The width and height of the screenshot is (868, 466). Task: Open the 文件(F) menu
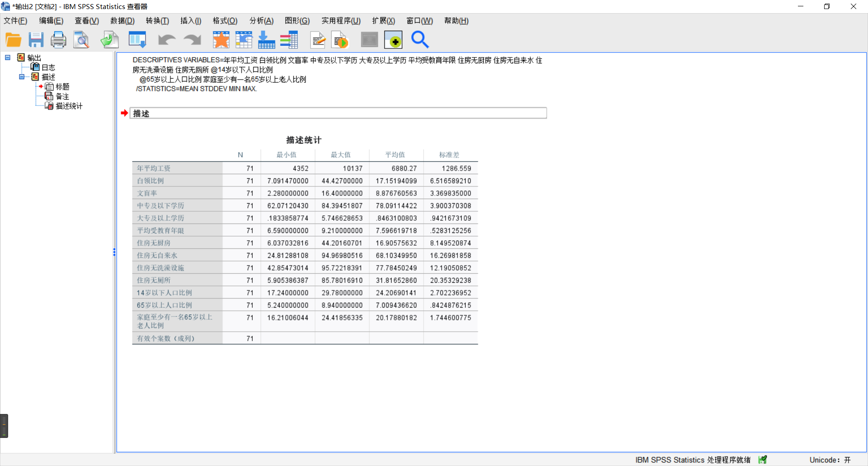pos(15,21)
